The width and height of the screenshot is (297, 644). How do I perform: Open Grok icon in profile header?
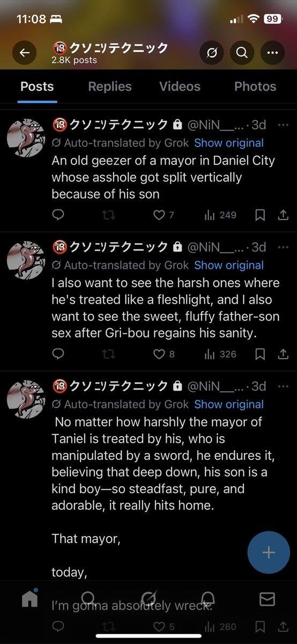click(x=211, y=53)
